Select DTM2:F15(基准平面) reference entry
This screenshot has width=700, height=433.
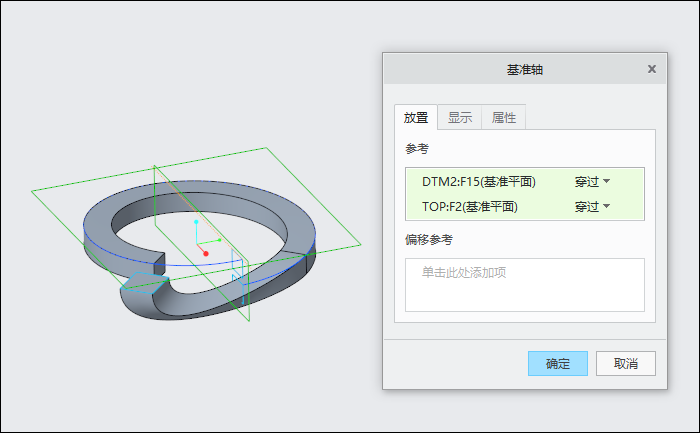tap(479, 181)
